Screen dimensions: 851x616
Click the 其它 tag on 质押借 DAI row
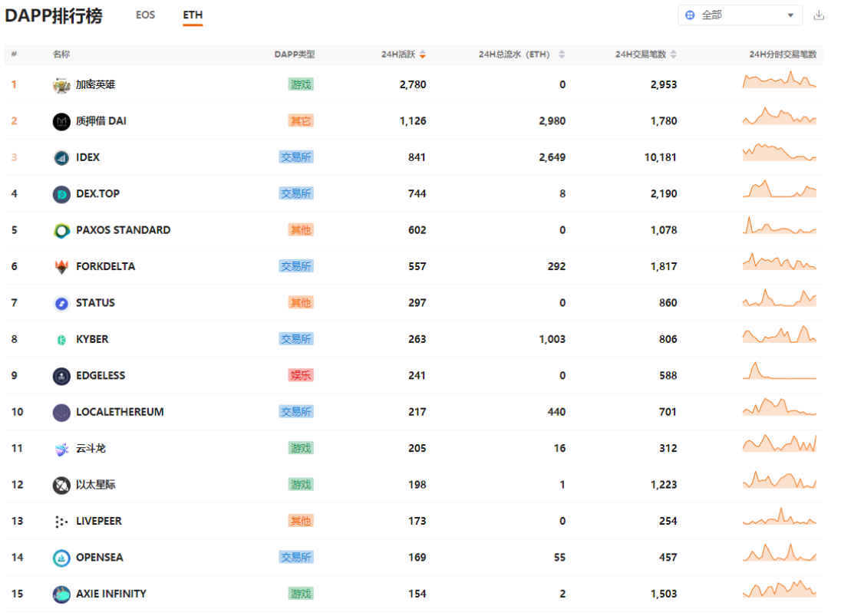pyautogui.click(x=301, y=121)
